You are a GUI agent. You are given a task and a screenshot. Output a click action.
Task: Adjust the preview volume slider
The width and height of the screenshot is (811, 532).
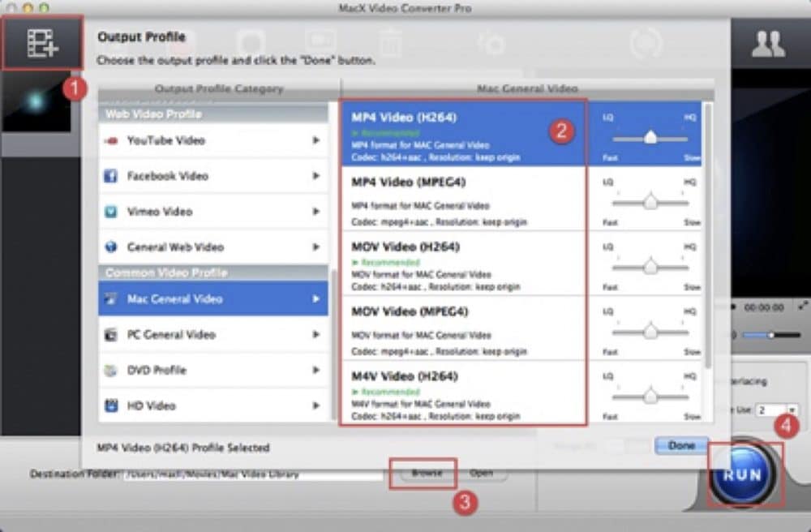pyautogui.click(x=770, y=335)
